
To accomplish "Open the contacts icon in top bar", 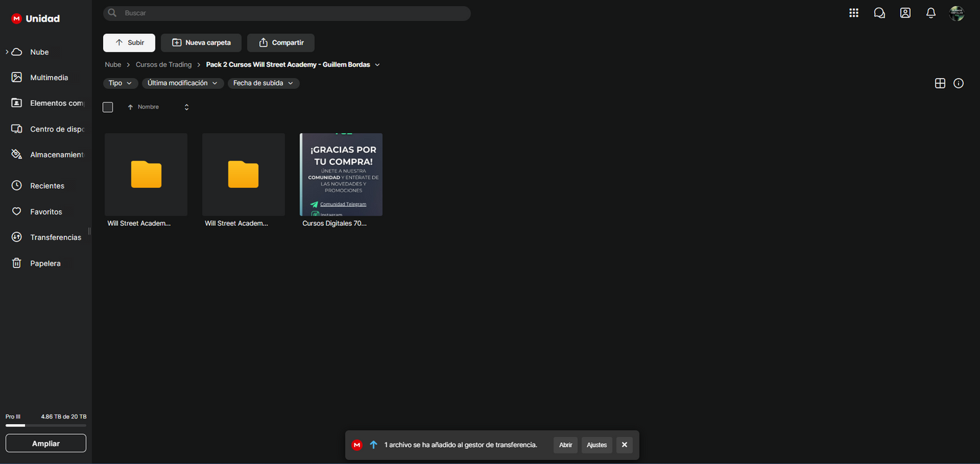I will pos(905,13).
